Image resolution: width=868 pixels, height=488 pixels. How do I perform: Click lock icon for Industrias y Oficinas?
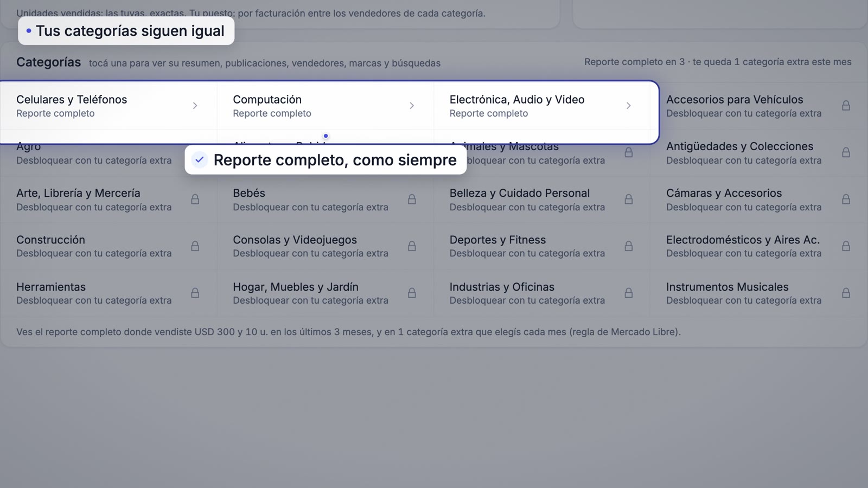pos(628,293)
